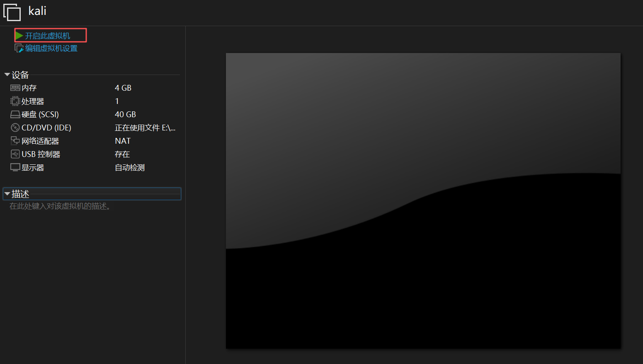
Task: Select the 处理器 (processor) chip icon
Action: [15, 101]
